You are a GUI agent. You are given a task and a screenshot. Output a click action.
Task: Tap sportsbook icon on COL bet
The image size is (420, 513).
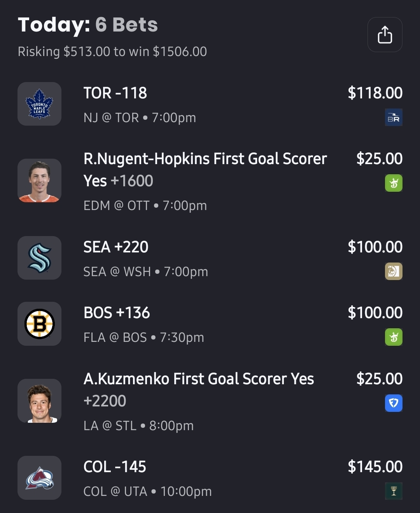[394, 491]
